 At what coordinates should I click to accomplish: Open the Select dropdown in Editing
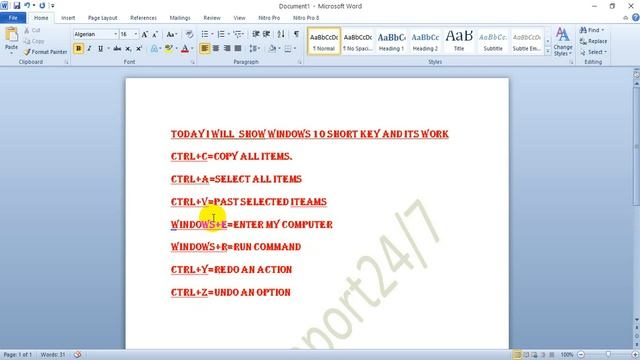click(x=593, y=52)
